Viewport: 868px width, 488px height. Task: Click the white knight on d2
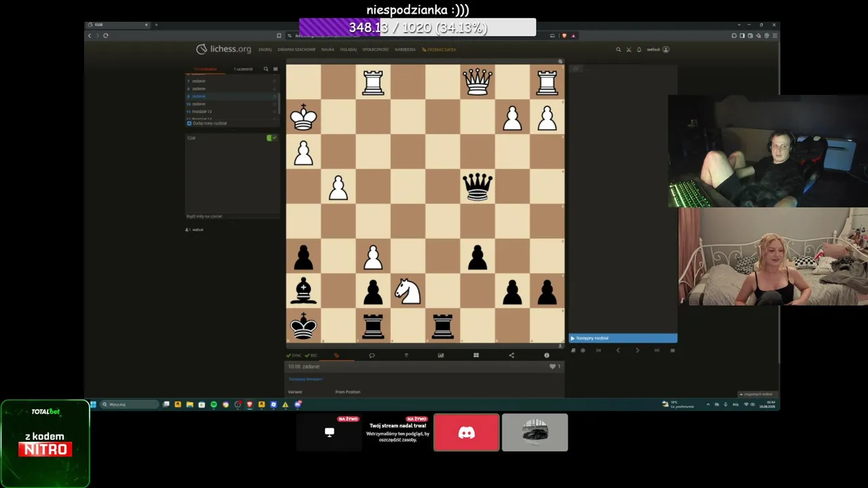pos(408,291)
